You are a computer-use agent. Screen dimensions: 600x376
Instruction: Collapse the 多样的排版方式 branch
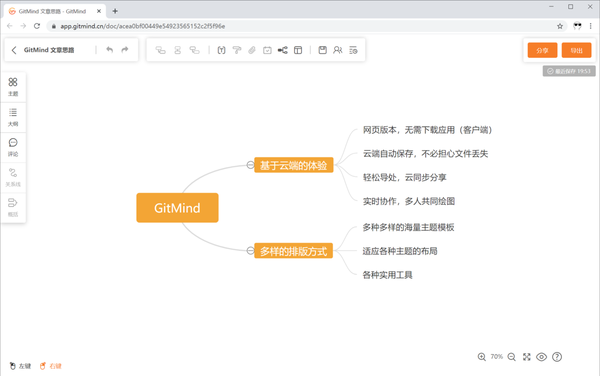pos(250,251)
